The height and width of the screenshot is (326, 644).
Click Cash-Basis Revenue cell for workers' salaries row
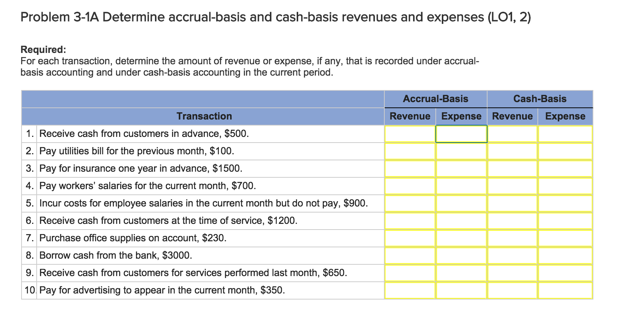click(512, 186)
